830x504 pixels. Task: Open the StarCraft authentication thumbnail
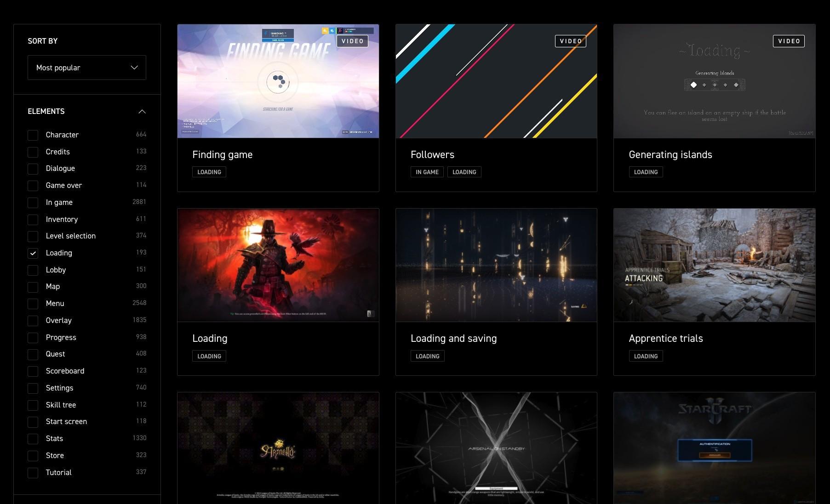[714, 448]
